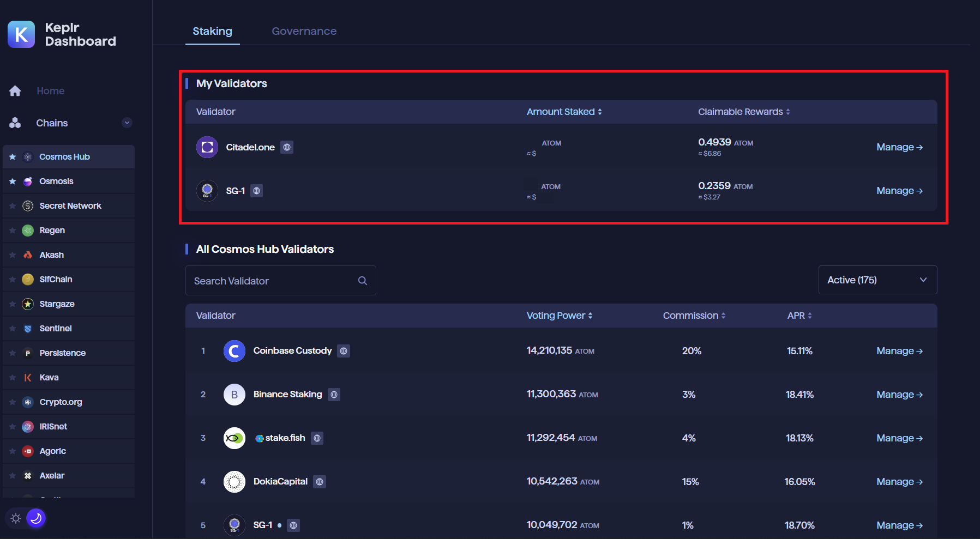Click the Cosmos Hub chain icon

[x=28, y=157]
